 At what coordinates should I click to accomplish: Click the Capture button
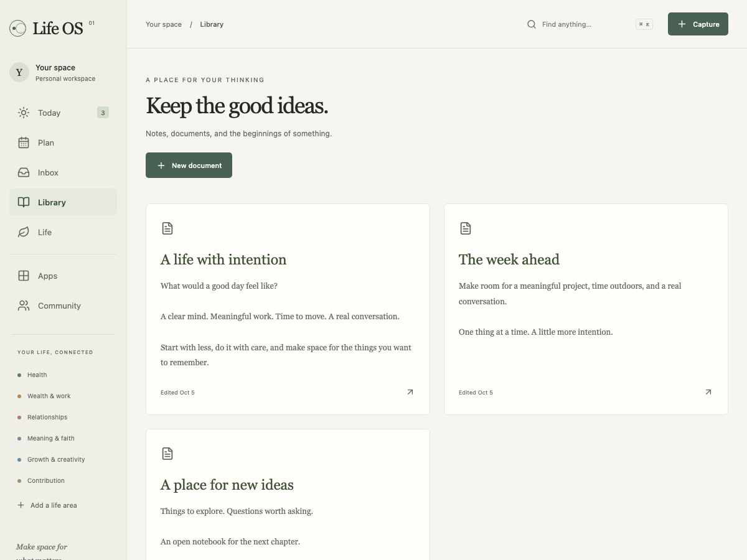pyautogui.click(x=698, y=24)
